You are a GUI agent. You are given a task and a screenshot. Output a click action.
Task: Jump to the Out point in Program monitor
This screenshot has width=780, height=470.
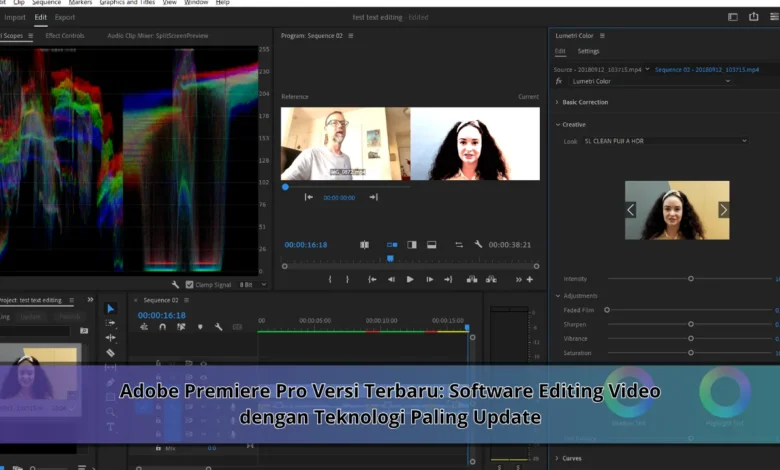448,280
